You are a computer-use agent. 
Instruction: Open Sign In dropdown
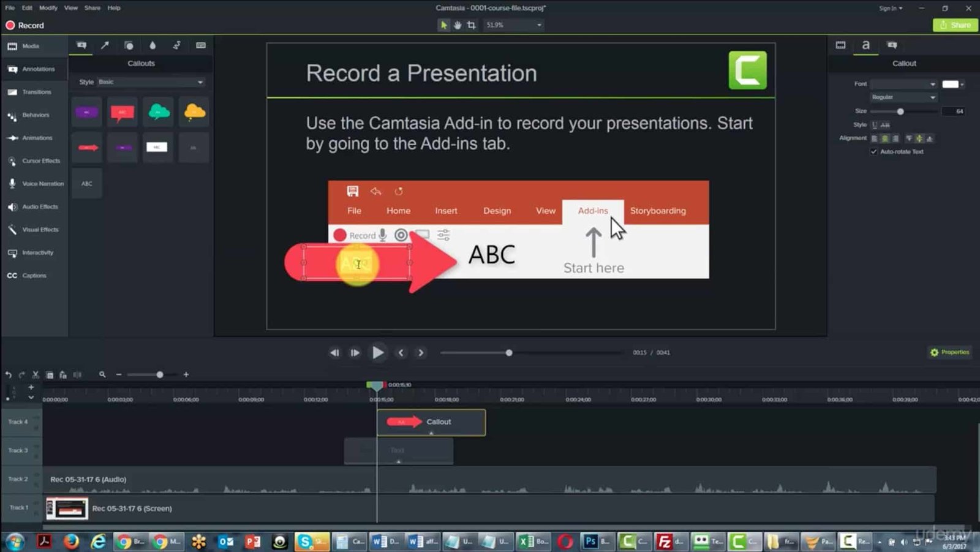tap(891, 8)
